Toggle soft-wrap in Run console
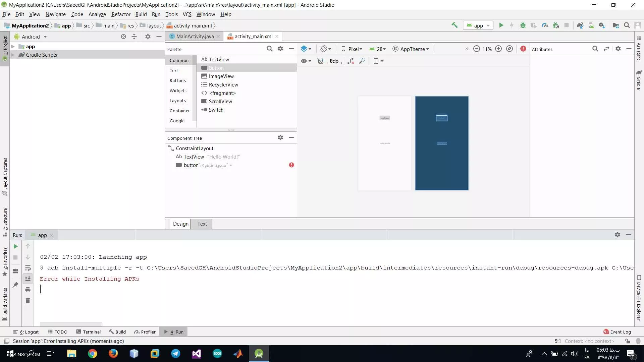Image resolution: width=644 pixels, height=362 pixels. 28,268
